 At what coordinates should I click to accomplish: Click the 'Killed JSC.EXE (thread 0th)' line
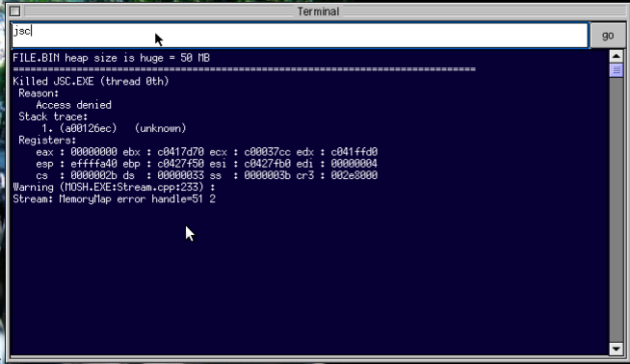91,82
